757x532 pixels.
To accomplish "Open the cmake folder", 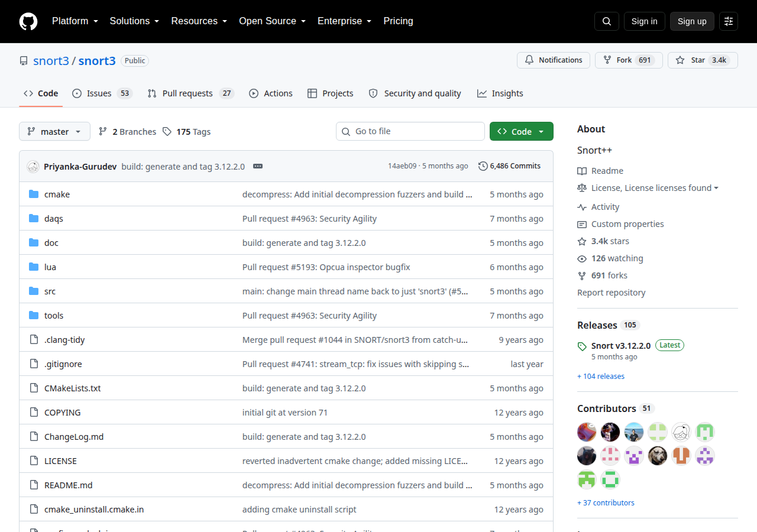I will 57,194.
